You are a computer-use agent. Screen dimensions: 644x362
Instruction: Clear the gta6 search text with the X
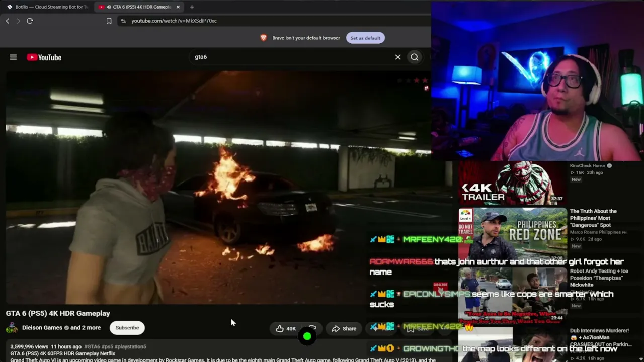(x=398, y=57)
